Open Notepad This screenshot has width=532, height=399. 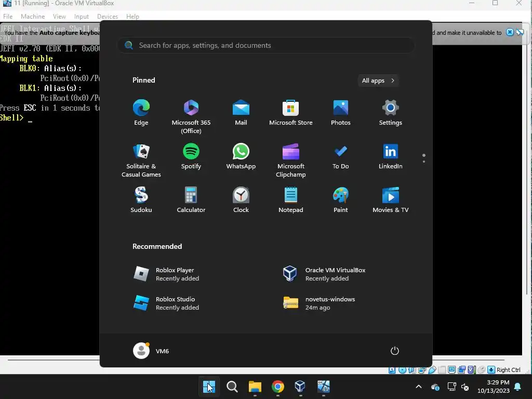tap(291, 200)
